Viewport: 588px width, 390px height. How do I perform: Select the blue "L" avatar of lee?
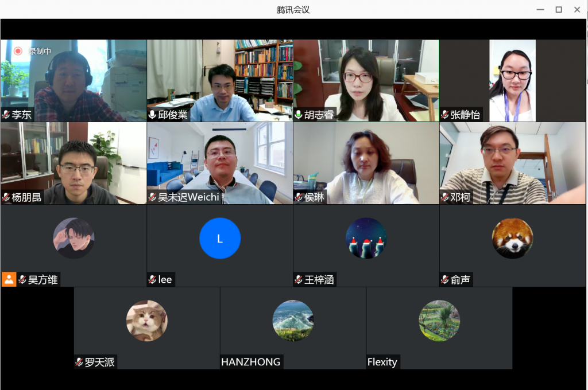(x=220, y=239)
